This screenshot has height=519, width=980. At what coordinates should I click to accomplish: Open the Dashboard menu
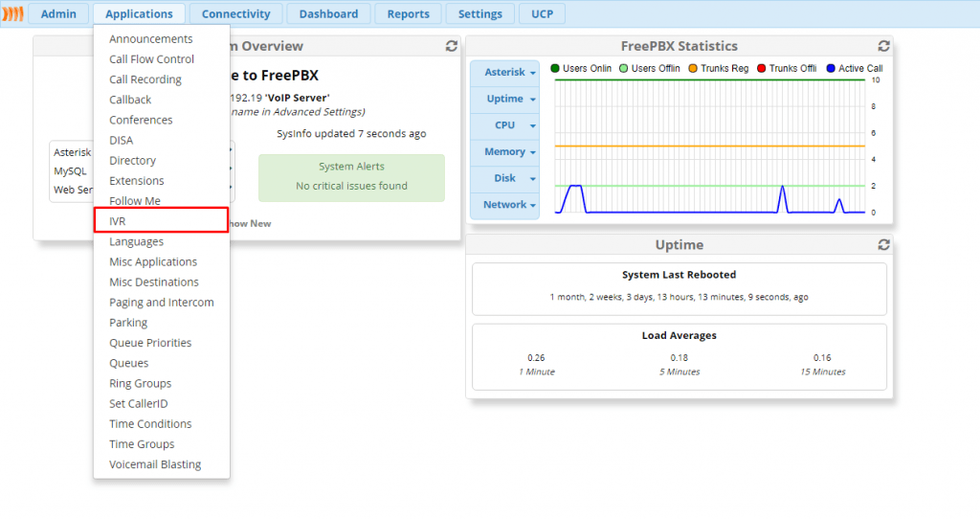pos(329,13)
